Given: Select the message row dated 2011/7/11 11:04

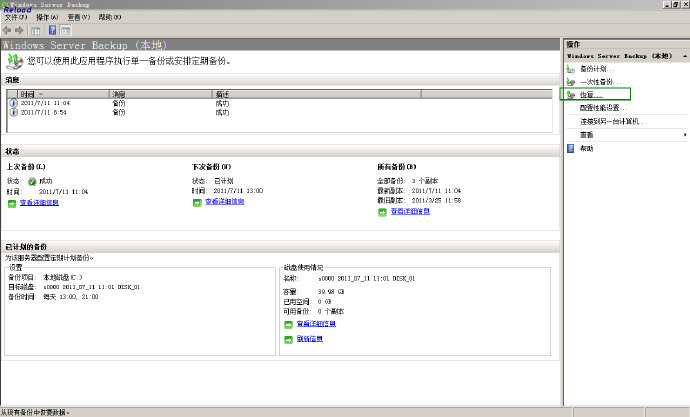Looking at the screenshot, I should pyautogui.click(x=279, y=103).
